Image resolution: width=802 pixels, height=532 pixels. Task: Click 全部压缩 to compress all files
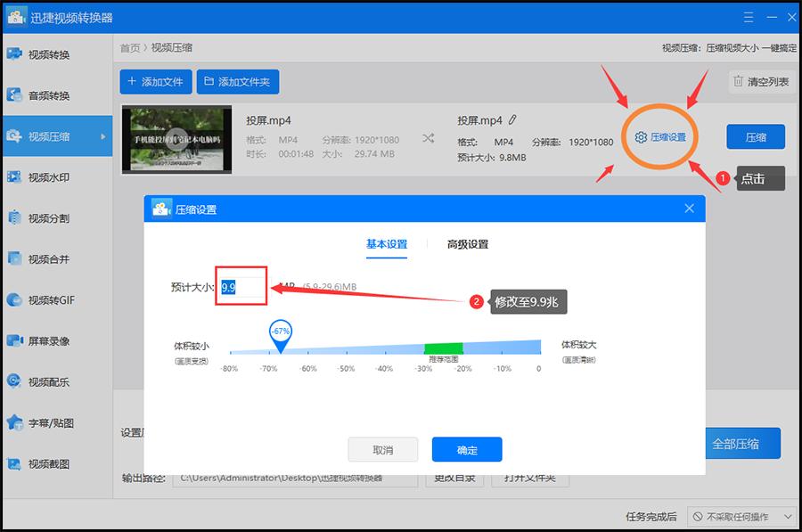[741, 443]
